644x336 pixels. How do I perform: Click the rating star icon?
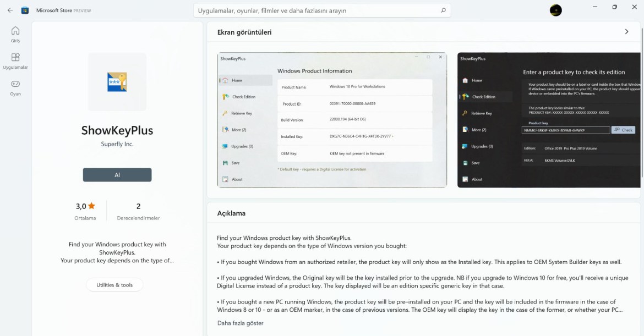click(x=91, y=206)
